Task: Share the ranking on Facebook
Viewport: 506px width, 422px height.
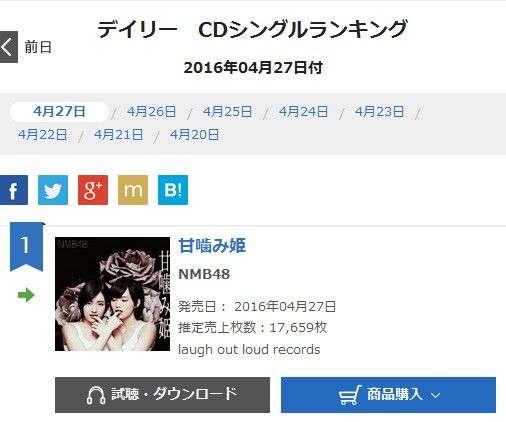Action: click(14, 190)
